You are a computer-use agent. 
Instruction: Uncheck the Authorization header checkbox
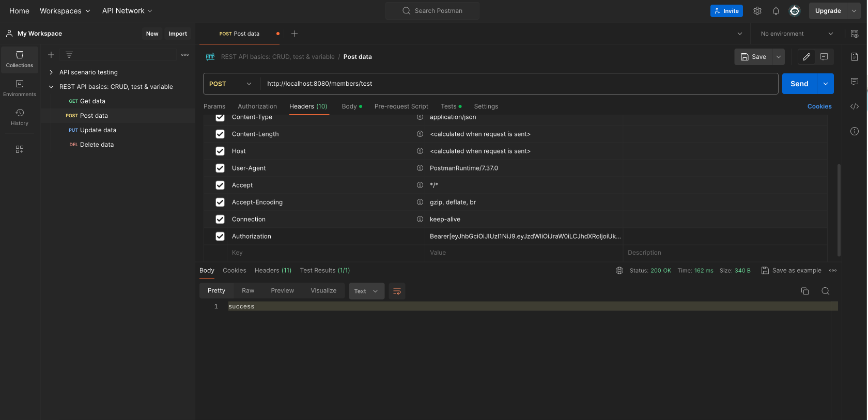pos(220,236)
